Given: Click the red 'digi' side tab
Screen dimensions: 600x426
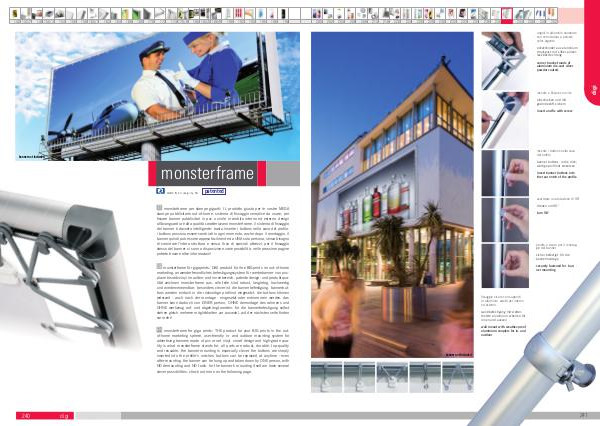Looking at the screenshot, I should tap(592, 53).
